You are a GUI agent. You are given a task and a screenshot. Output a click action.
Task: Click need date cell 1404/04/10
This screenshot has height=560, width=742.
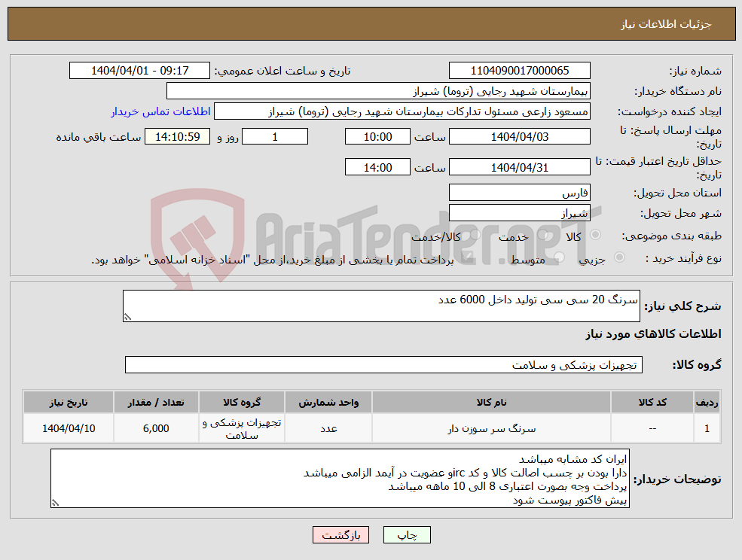[x=69, y=428]
